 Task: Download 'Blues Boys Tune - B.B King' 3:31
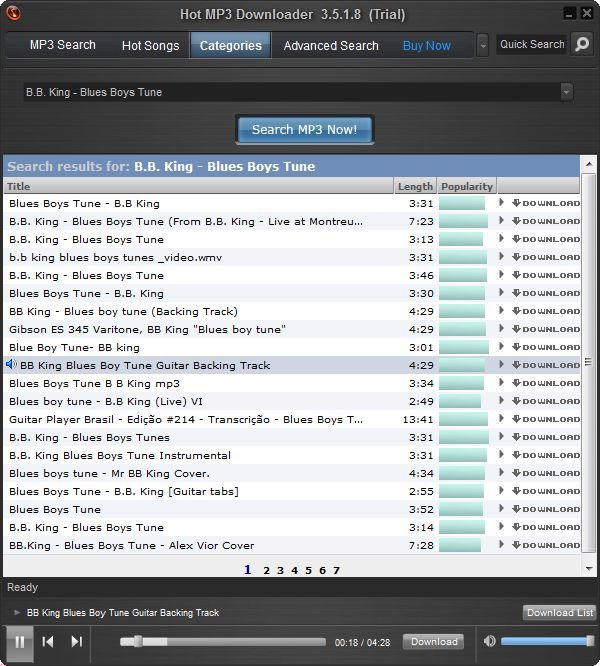point(546,203)
